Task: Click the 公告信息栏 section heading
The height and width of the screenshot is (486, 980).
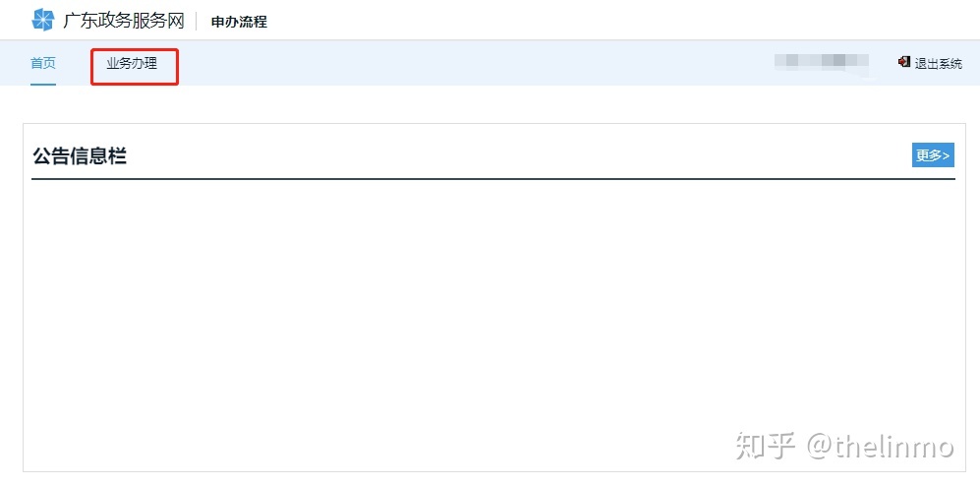Action: pyautogui.click(x=80, y=155)
